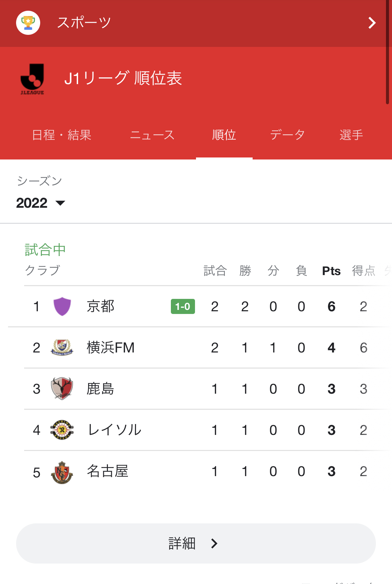The height and width of the screenshot is (584, 392).
Task: Click the Yokohama FM team crest
Action: click(x=62, y=347)
